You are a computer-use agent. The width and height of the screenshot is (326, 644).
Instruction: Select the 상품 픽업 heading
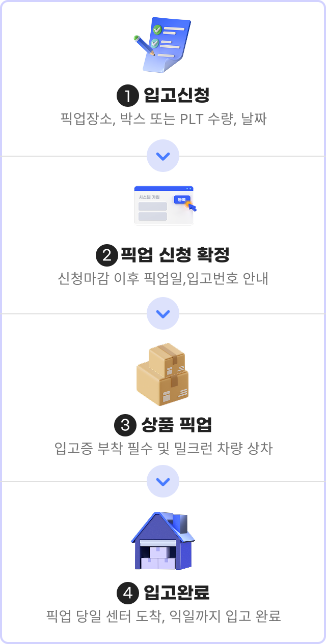177,424
